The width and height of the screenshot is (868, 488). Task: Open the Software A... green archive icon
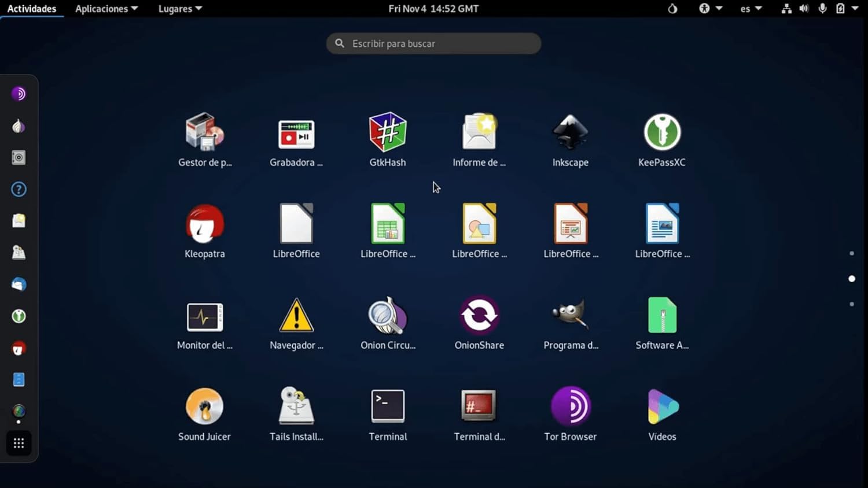coord(662,316)
